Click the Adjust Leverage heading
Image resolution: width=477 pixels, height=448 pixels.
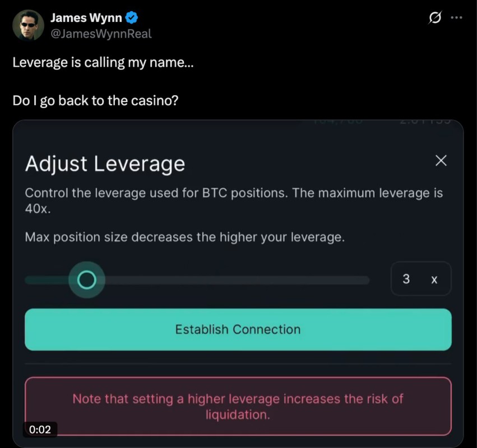pyautogui.click(x=105, y=164)
